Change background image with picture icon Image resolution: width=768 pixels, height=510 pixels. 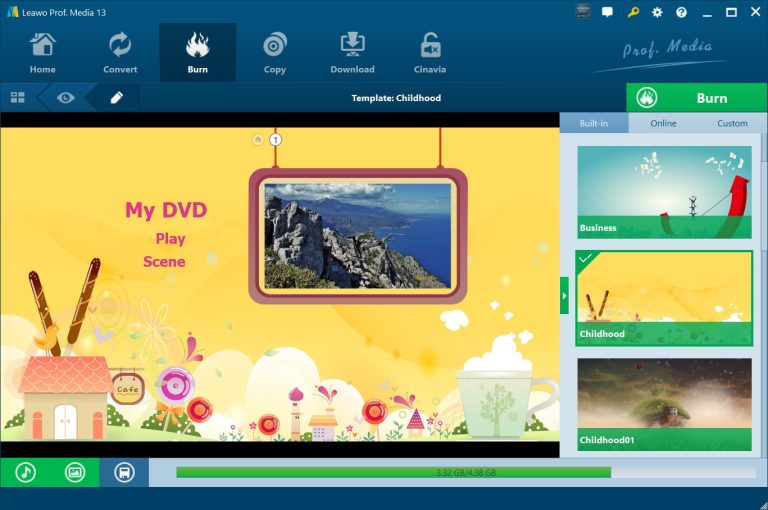pos(75,472)
